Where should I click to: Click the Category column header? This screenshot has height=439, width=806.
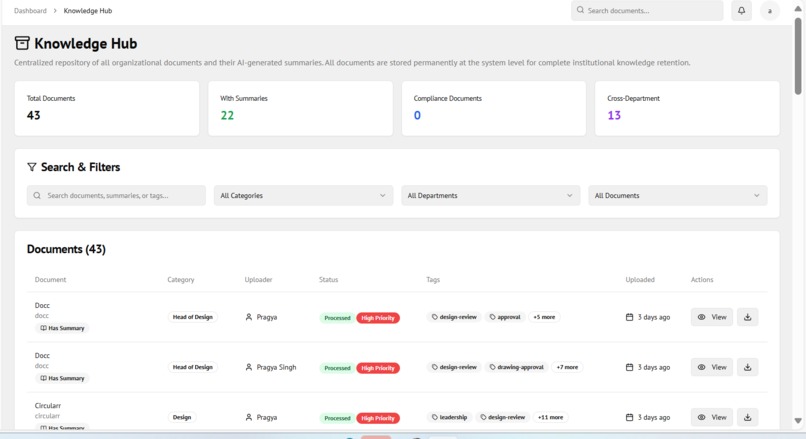click(180, 280)
